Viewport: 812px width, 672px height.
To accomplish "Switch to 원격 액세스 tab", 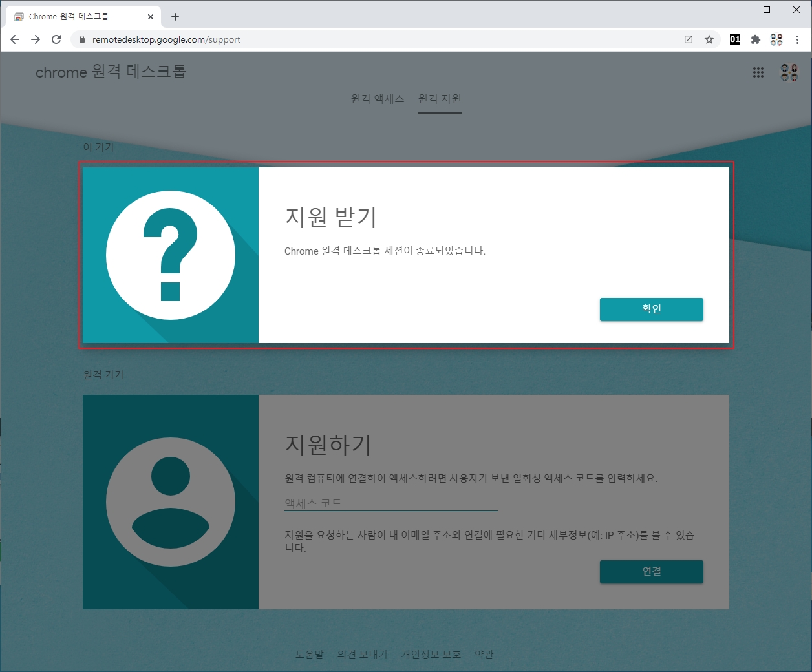I will pos(378,99).
